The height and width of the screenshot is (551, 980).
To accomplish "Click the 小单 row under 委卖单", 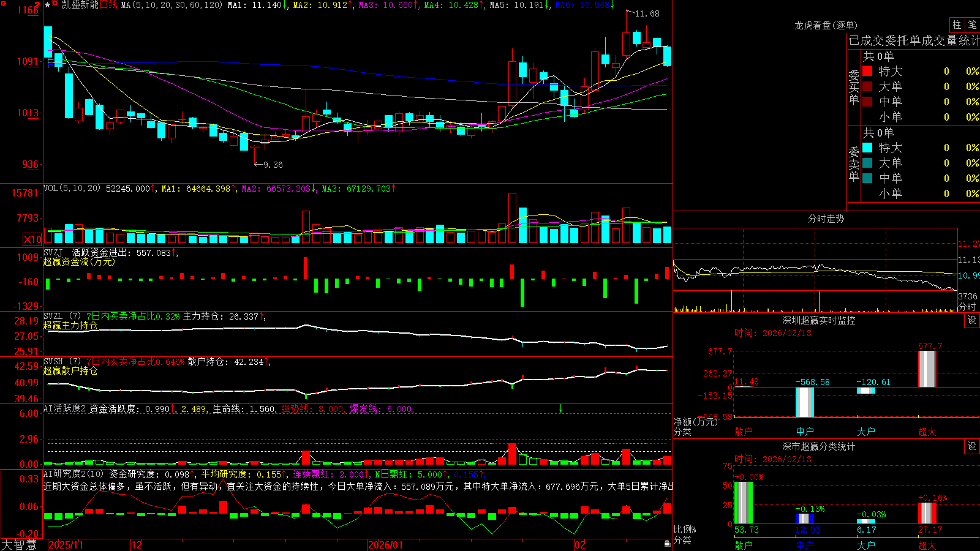I will tap(921, 193).
